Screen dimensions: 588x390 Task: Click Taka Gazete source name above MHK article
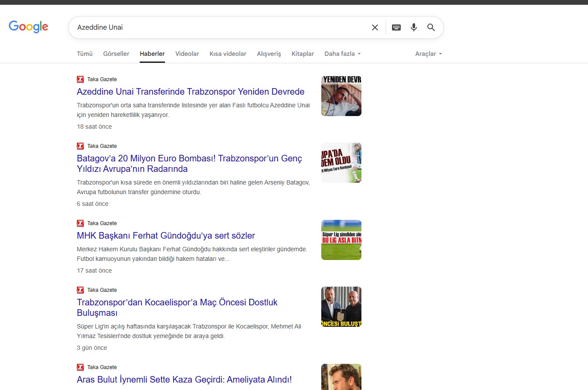tap(102, 223)
